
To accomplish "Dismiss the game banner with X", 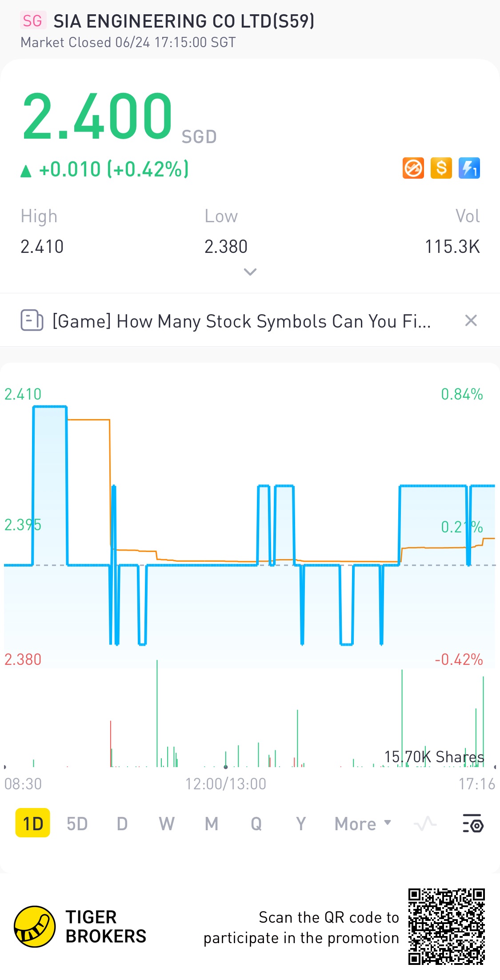I will click(x=471, y=320).
